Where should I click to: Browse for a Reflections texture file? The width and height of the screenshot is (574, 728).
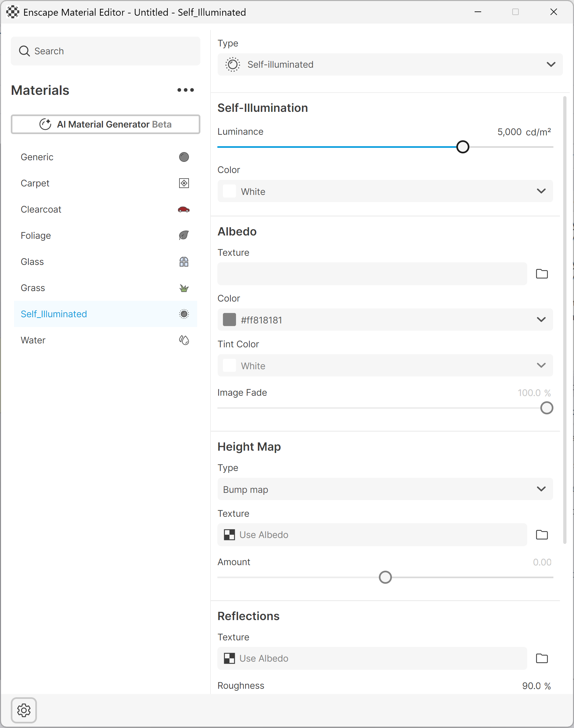tap(542, 658)
